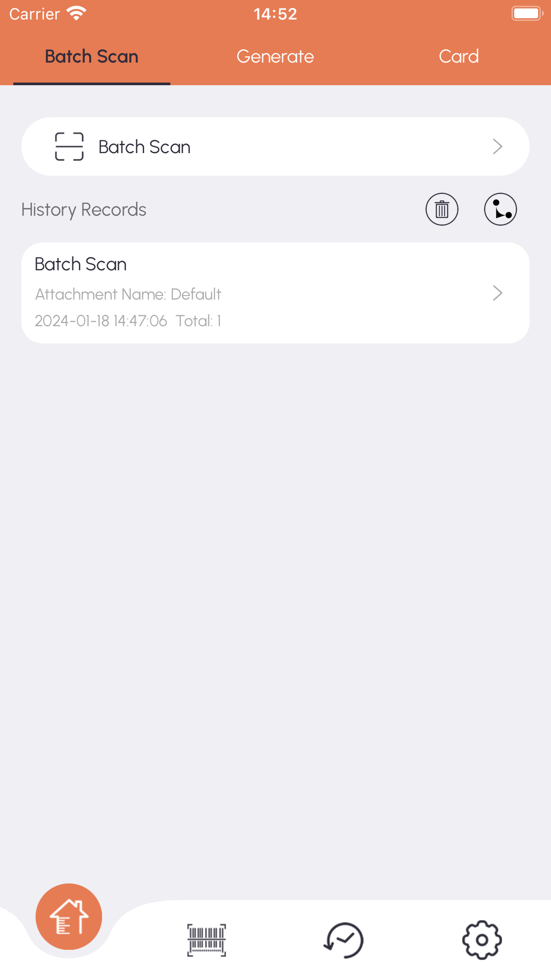
Task: Tap the History Records heading
Action: click(84, 209)
